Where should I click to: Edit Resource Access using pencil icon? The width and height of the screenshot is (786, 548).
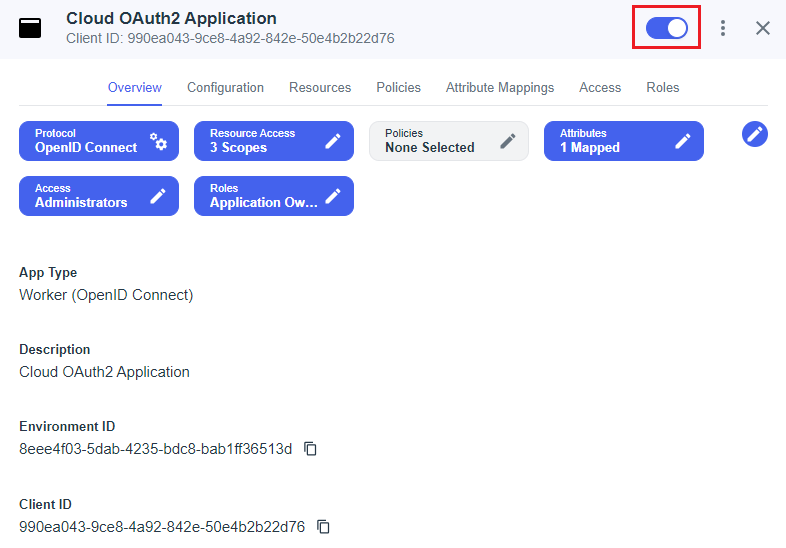333,141
